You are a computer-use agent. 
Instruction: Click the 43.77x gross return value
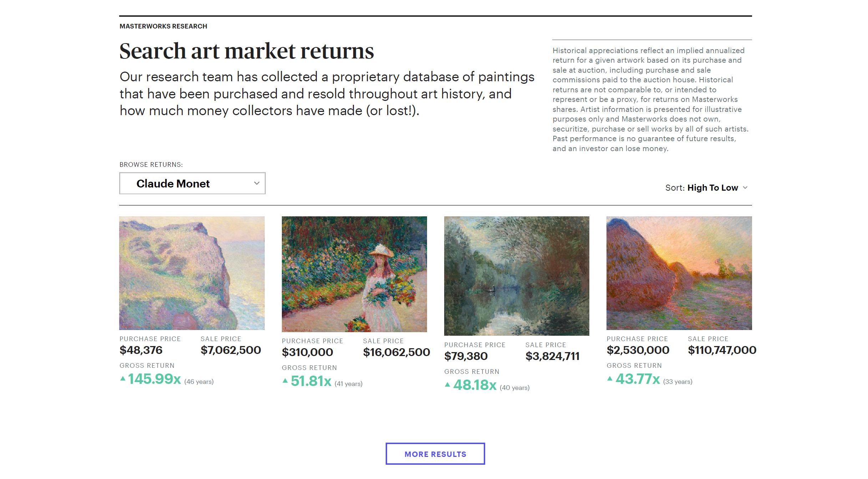[x=638, y=379]
